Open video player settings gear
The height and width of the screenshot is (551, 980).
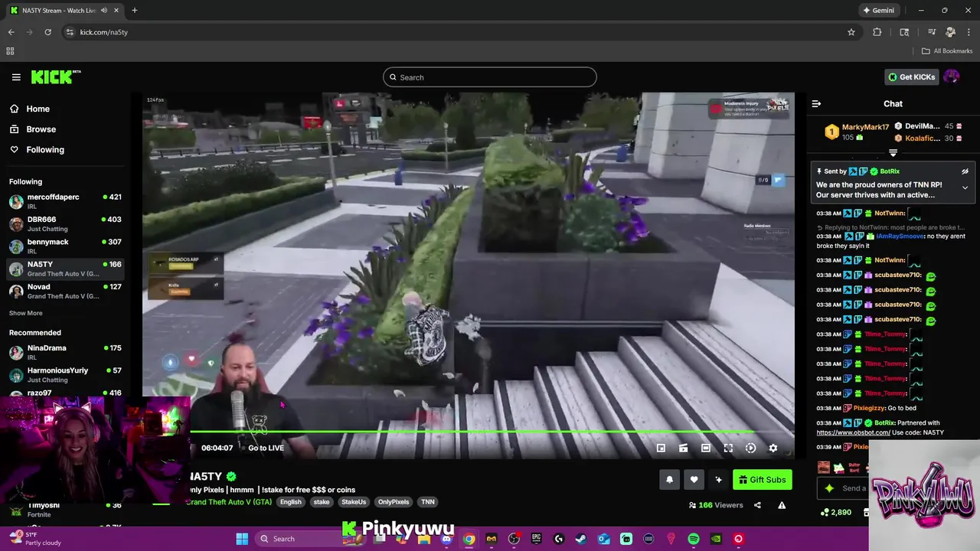pyautogui.click(x=773, y=448)
